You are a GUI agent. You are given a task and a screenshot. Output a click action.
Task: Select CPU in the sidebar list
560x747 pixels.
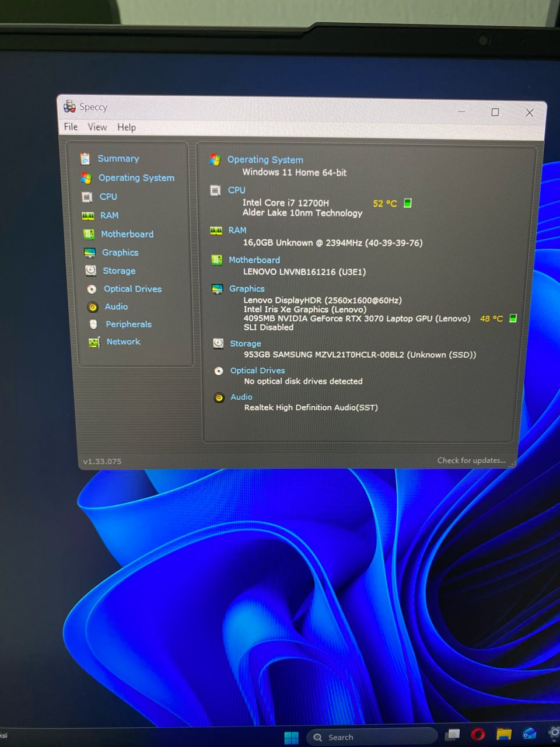[x=108, y=197]
